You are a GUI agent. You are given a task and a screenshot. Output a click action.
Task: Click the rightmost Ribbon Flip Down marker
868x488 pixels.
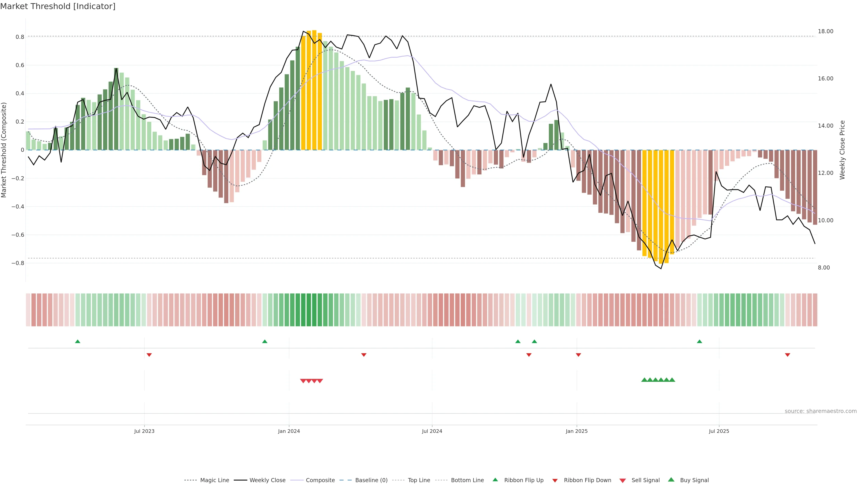[x=788, y=355]
